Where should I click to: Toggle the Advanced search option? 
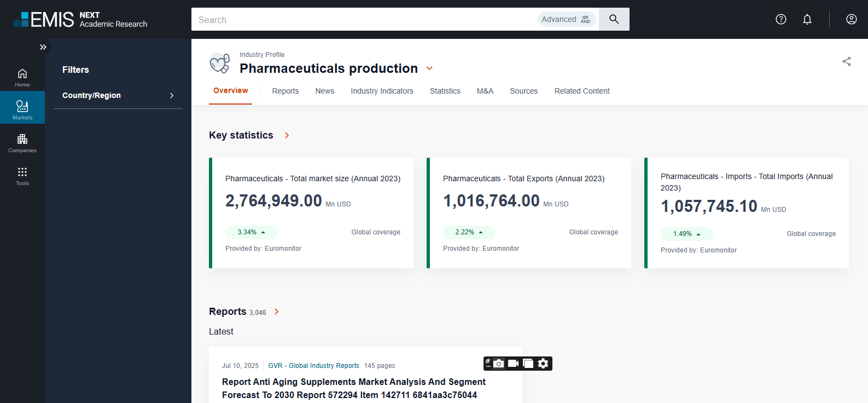pyautogui.click(x=566, y=19)
